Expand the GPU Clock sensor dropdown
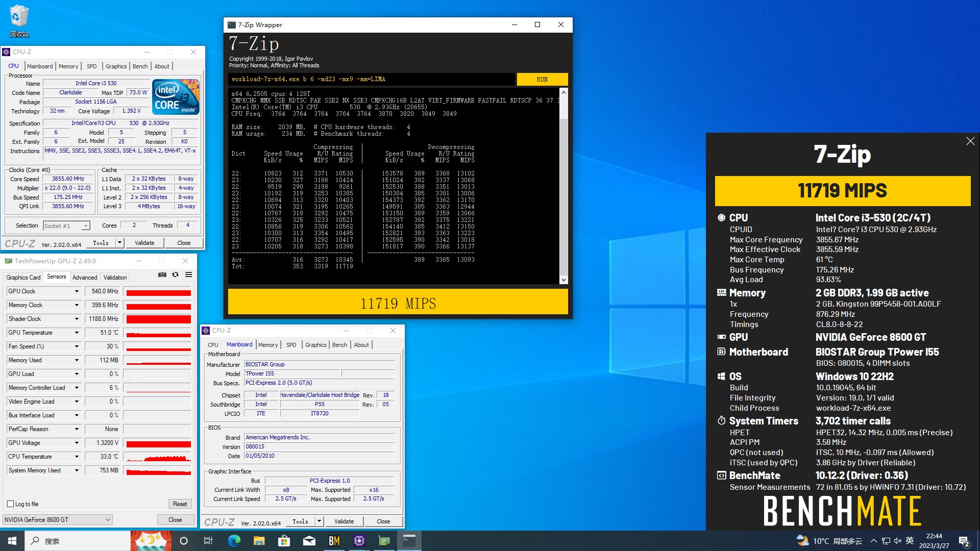The width and height of the screenshot is (980, 551). [77, 291]
